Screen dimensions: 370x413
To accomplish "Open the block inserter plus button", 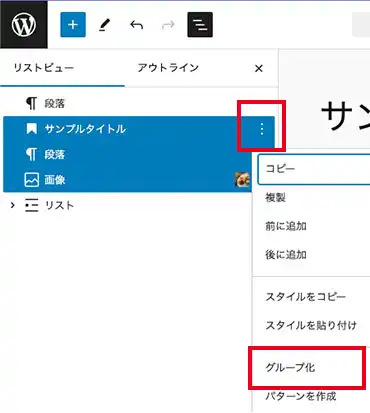I will [73, 25].
